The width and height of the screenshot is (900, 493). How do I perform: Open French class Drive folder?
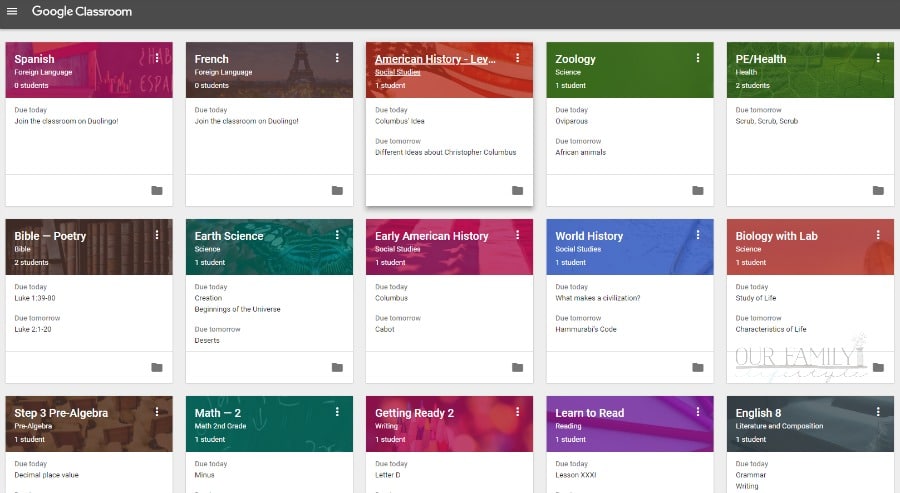(337, 190)
